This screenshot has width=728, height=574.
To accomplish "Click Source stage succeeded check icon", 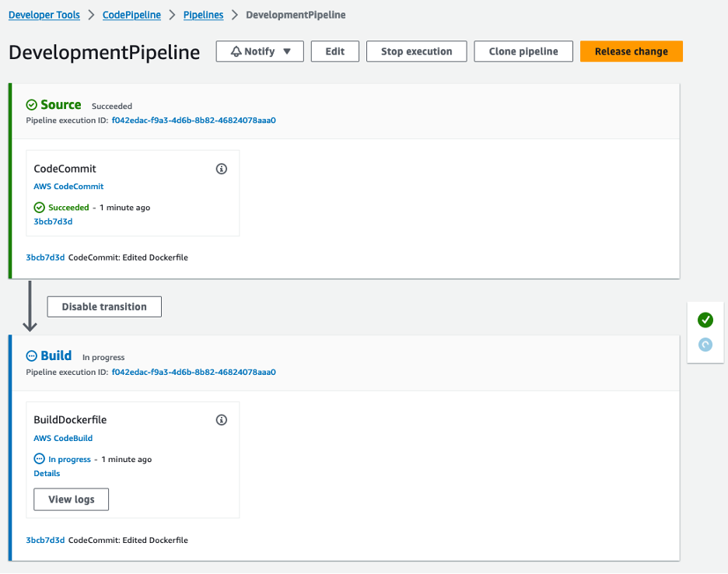I will click(x=32, y=105).
